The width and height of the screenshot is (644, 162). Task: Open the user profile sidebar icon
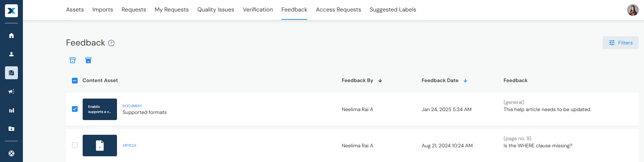click(11, 54)
